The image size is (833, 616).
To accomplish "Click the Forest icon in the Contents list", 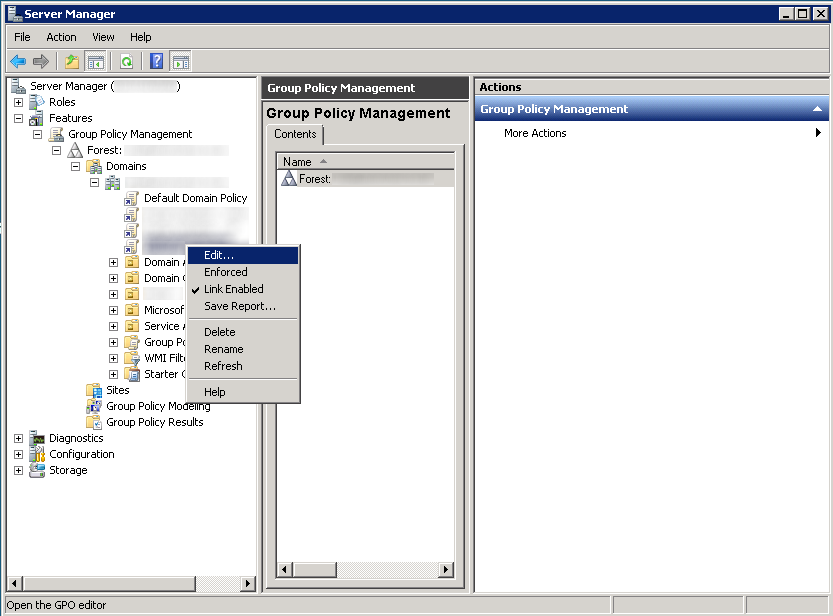I will coord(288,178).
